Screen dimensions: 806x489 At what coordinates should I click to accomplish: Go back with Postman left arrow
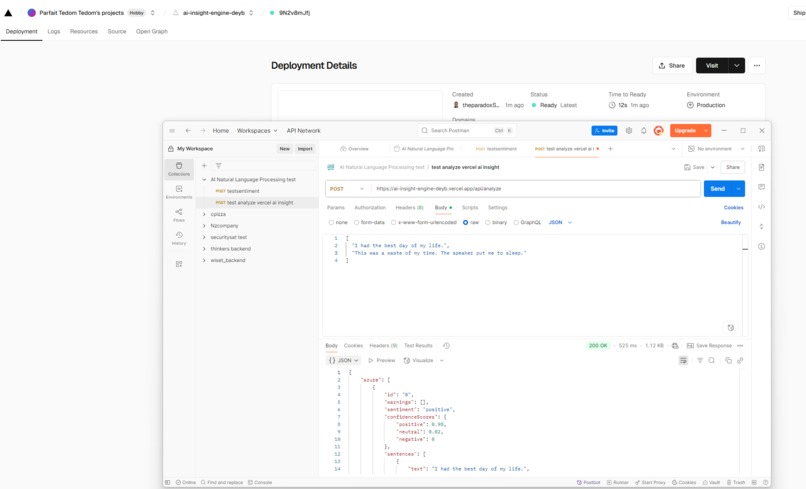pyautogui.click(x=188, y=131)
